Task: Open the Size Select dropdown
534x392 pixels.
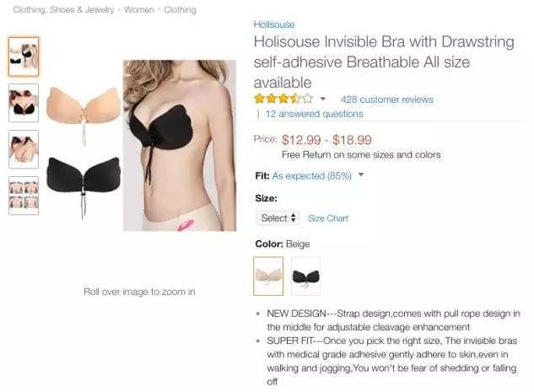Action: [x=278, y=217]
